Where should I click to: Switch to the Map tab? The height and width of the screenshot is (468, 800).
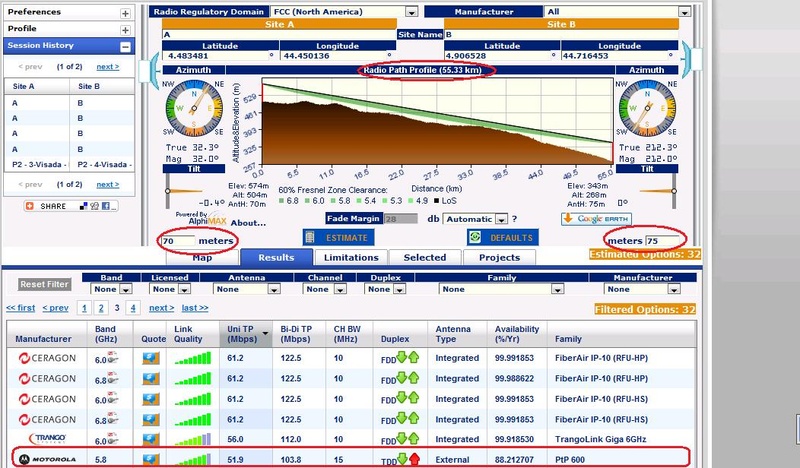click(x=203, y=258)
